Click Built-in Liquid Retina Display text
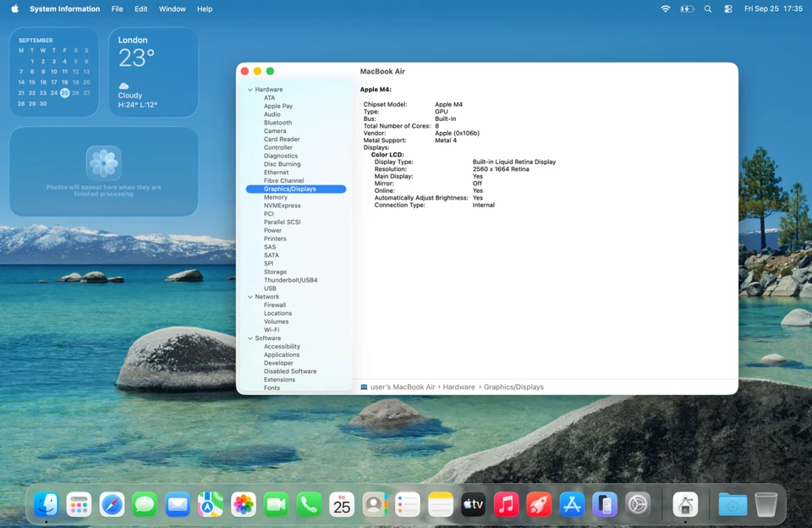This screenshot has width=812, height=528. click(514, 162)
